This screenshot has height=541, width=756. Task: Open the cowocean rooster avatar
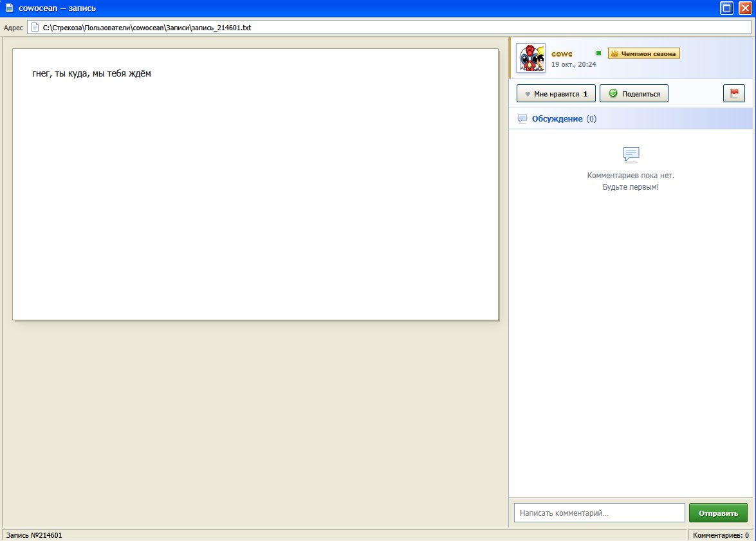tap(531, 59)
